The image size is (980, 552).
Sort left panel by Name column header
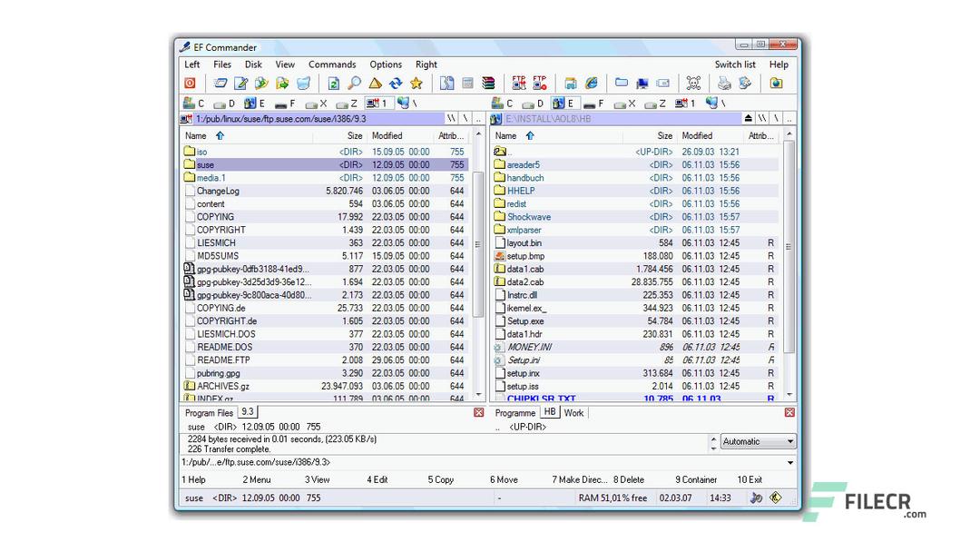(196, 135)
